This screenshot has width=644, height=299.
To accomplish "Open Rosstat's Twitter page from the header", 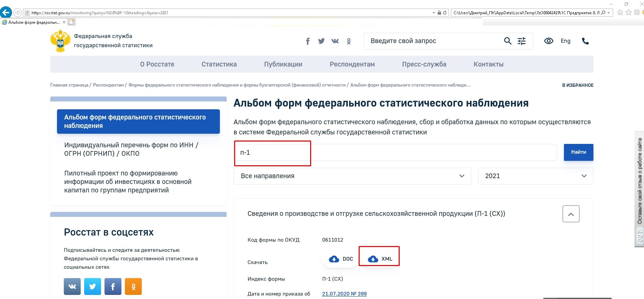I will click(x=321, y=41).
